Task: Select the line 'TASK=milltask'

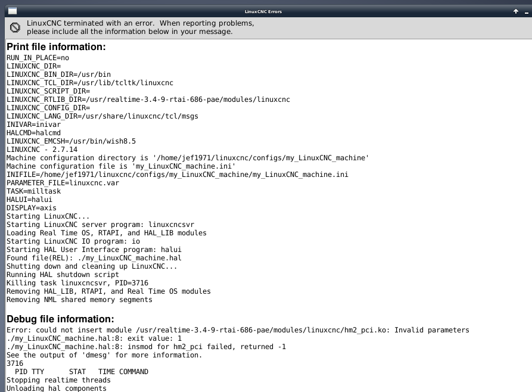Action: 33,191
